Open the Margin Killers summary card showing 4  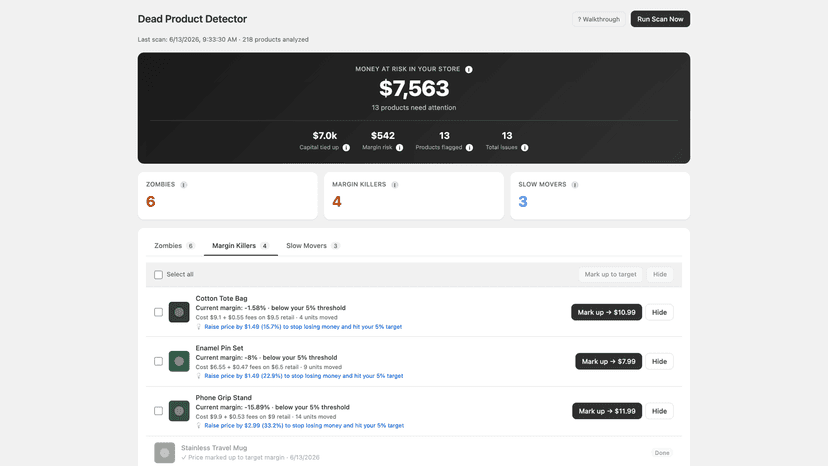(x=414, y=195)
